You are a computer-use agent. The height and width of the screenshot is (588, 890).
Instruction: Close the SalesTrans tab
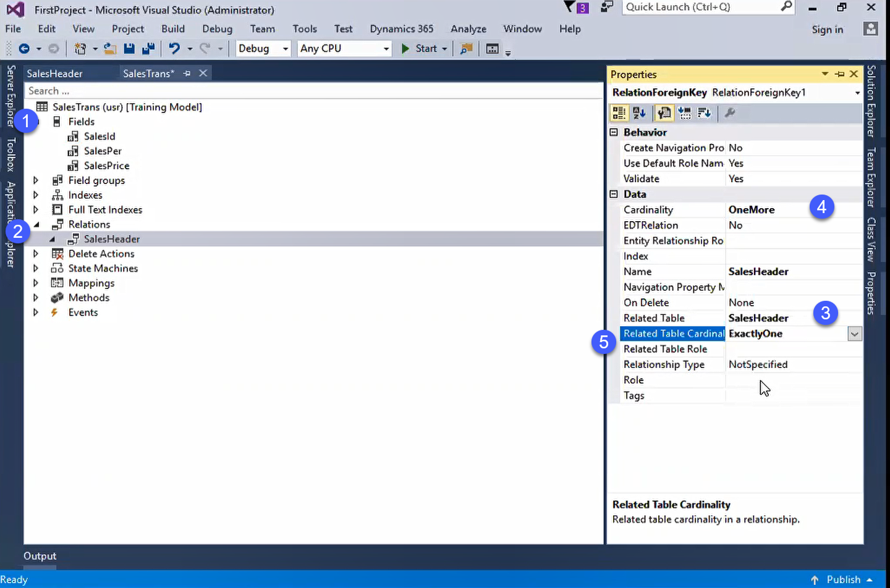203,73
